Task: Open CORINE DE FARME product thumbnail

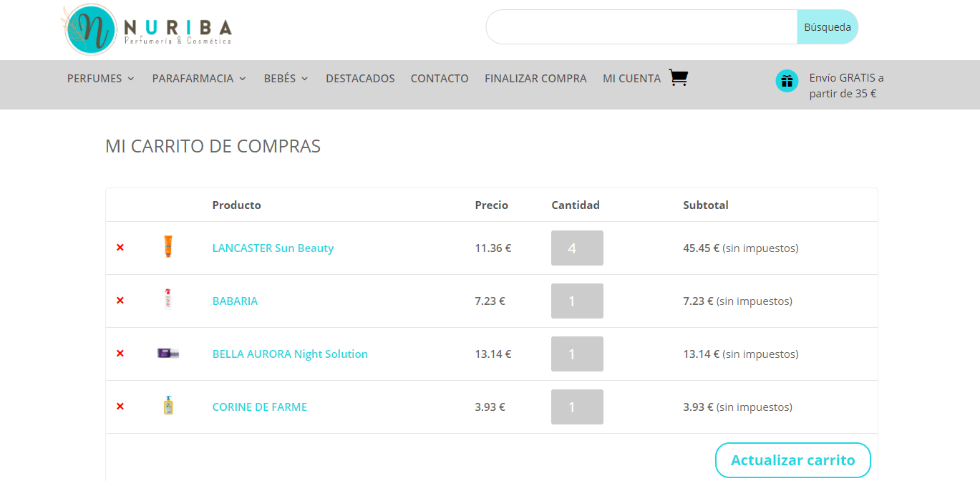Action: coord(168,406)
